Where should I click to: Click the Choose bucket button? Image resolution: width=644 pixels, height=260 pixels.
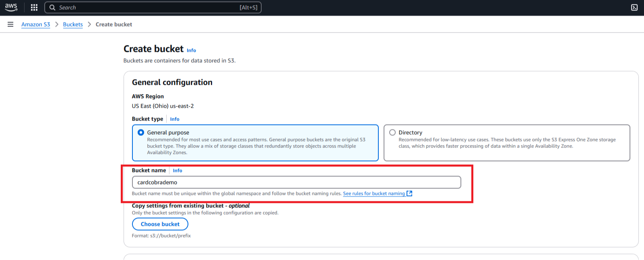tap(160, 224)
